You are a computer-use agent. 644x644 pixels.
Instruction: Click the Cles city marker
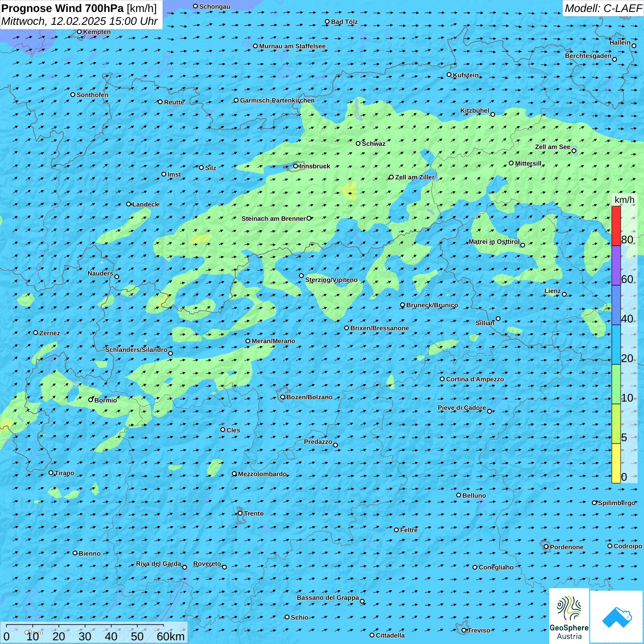pyautogui.click(x=223, y=430)
